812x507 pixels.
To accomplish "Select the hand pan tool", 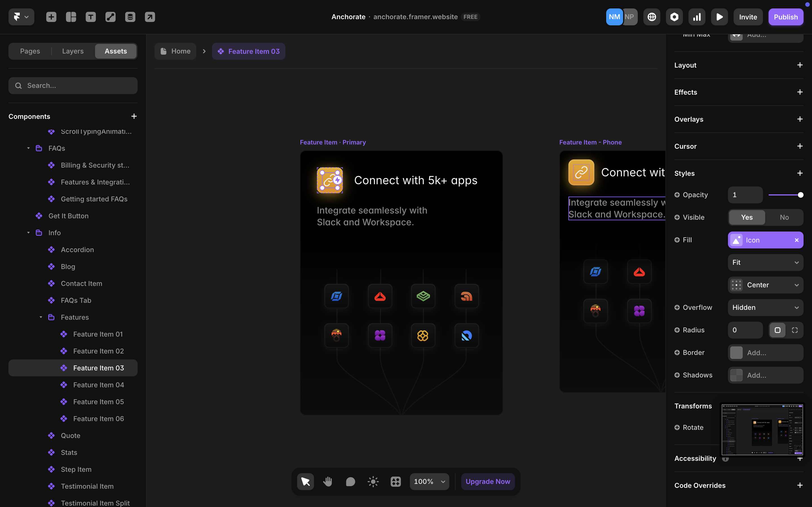I will pyautogui.click(x=328, y=482).
